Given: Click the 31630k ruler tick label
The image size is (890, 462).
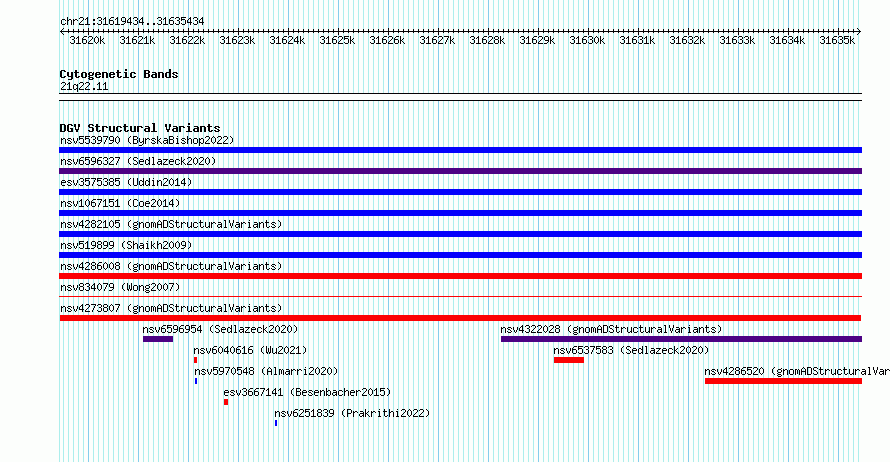Looking at the screenshot, I should [x=587, y=41].
